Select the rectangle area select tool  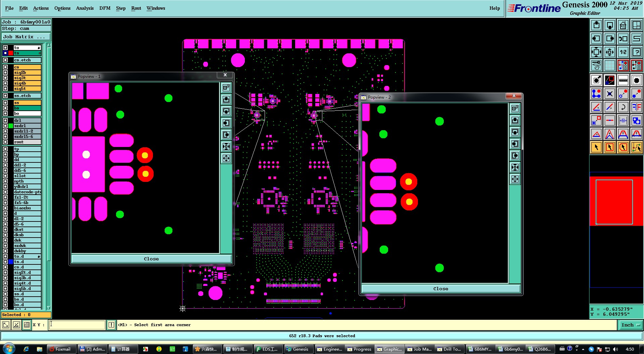coord(610,147)
